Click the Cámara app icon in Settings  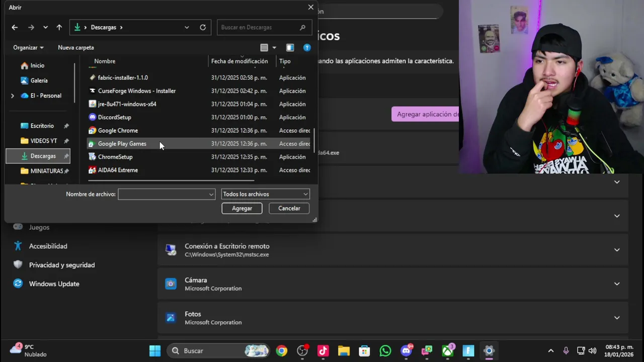[171, 284]
